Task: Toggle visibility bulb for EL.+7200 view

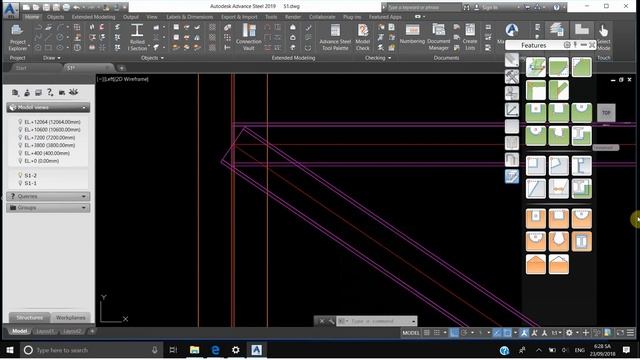Action: pyautogui.click(x=20, y=138)
